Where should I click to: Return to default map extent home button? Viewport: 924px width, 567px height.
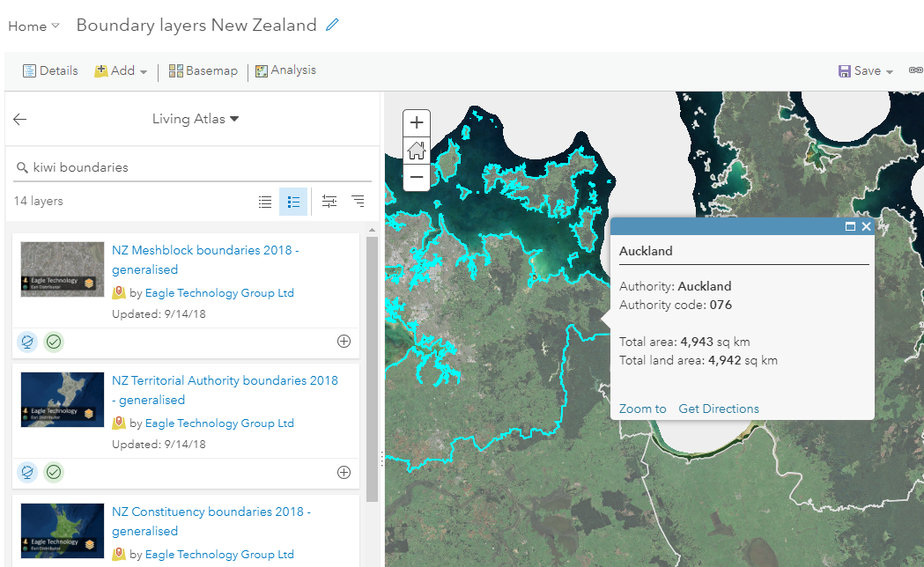click(417, 151)
